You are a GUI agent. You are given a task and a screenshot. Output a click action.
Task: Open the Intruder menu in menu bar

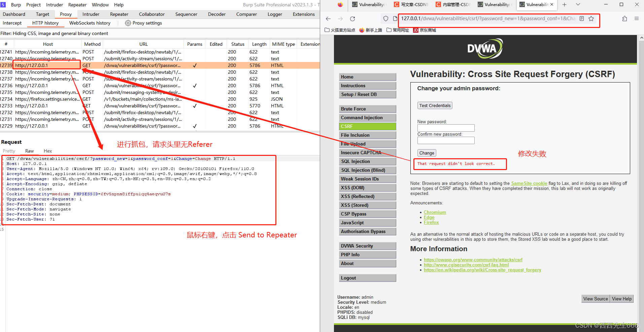[x=55, y=5]
